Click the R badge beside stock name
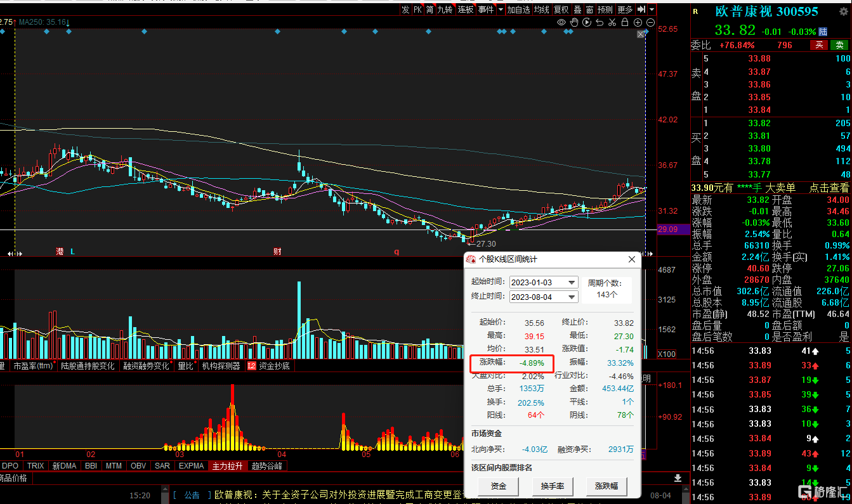 point(695,11)
